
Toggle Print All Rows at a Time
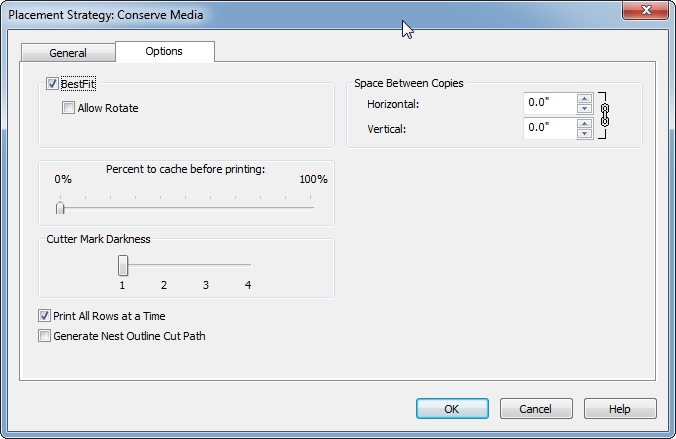[44, 316]
